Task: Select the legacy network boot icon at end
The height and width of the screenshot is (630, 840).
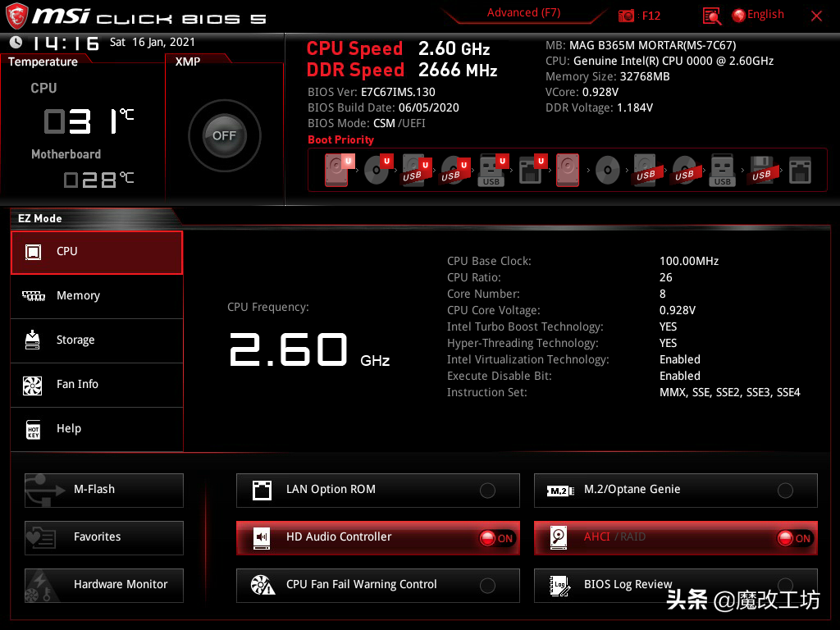Action: [x=800, y=171]
